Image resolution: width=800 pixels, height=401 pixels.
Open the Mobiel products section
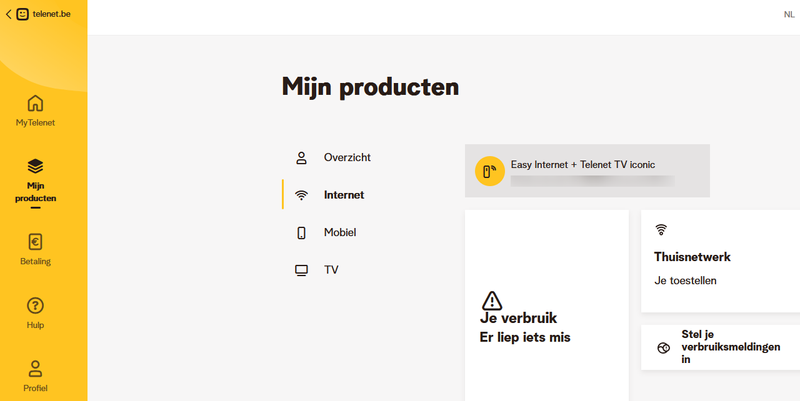(340, 233)
